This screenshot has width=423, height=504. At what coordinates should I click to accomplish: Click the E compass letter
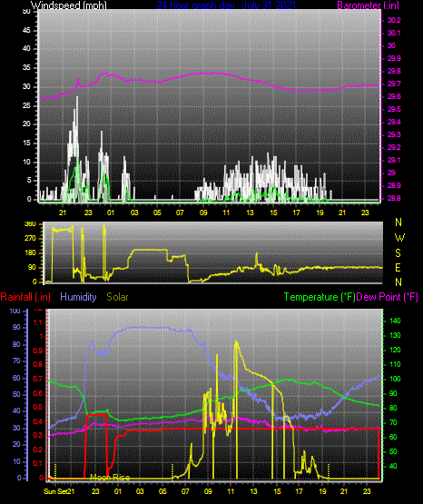point(398,268)
